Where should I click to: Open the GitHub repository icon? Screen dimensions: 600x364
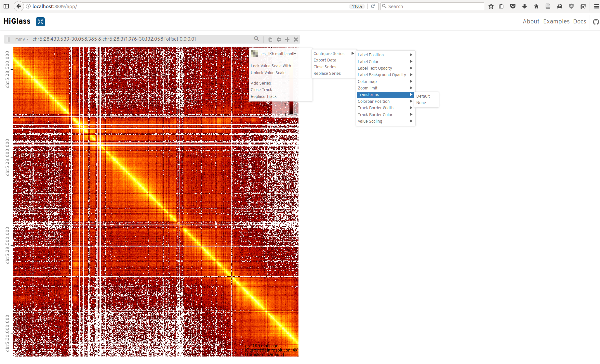(595, 22)
